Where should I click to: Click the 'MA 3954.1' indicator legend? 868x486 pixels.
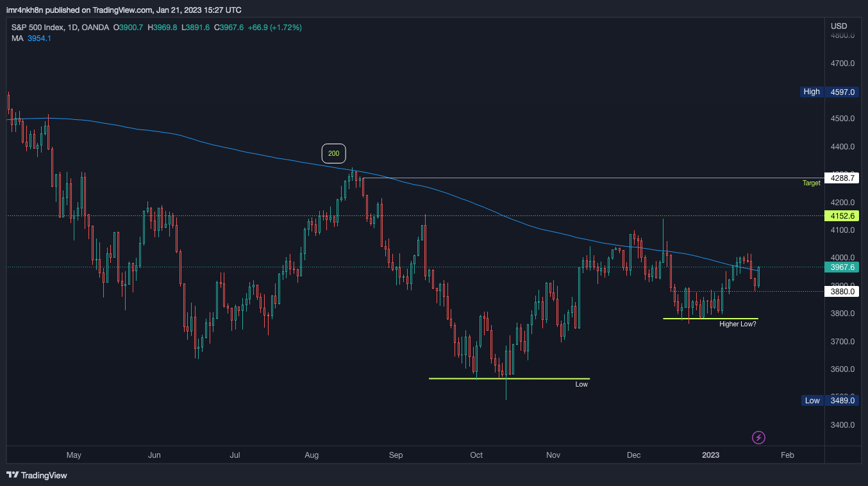(x=31, y=38)
